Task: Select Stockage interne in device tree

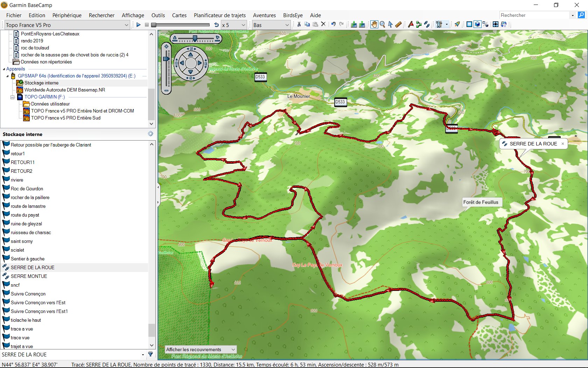Action: 41,83
